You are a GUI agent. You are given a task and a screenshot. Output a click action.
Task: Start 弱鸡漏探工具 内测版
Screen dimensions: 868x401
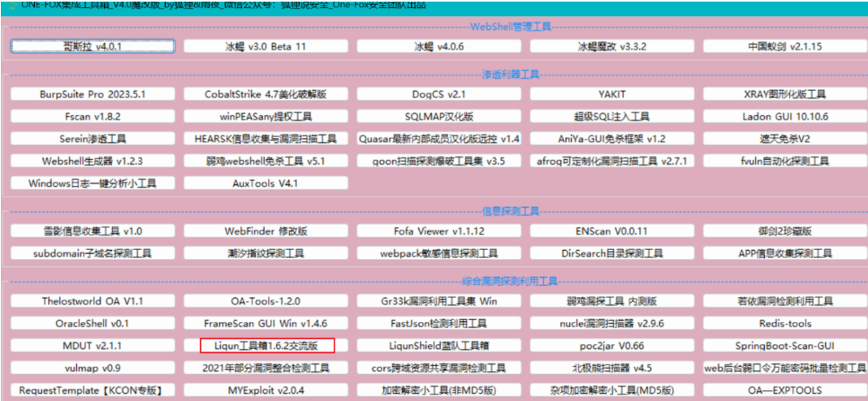612,301
